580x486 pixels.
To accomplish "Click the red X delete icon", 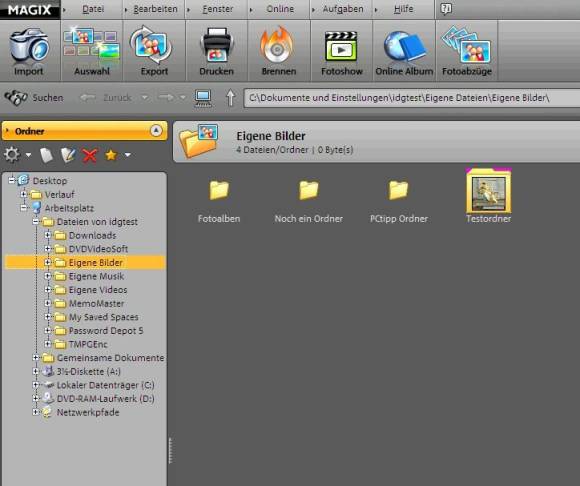I will tap(90, 155).
